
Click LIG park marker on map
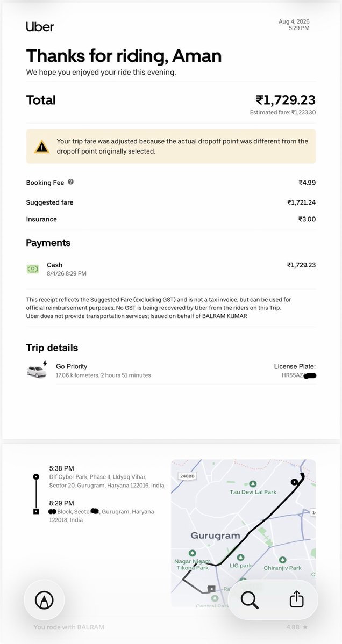pos(240,558)
